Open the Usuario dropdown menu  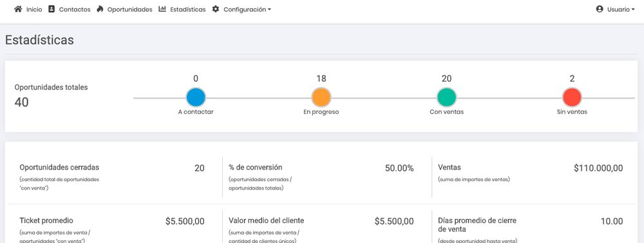coord(621,10)
